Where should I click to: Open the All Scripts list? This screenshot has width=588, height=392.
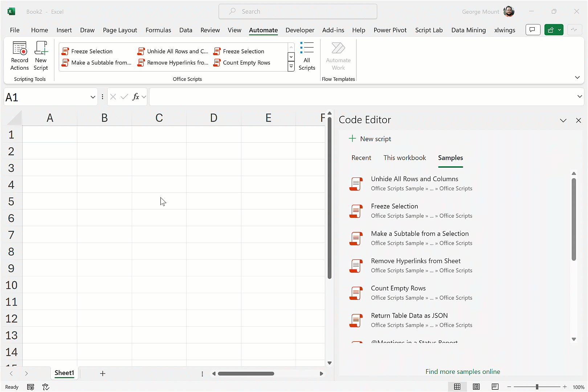[x=307, y=56]
